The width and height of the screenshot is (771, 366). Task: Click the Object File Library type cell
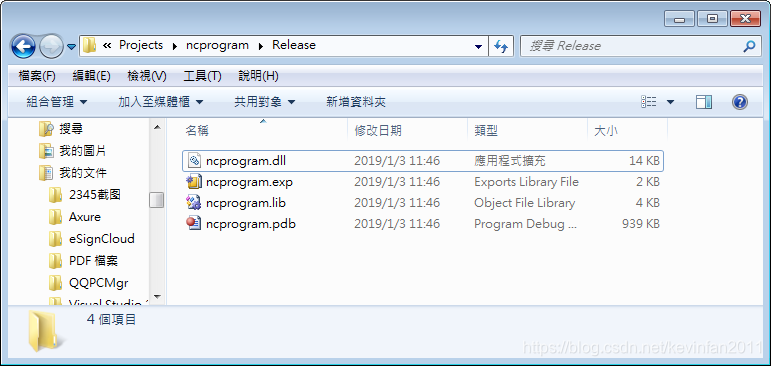pyautogui.click(x=524, y=203)
